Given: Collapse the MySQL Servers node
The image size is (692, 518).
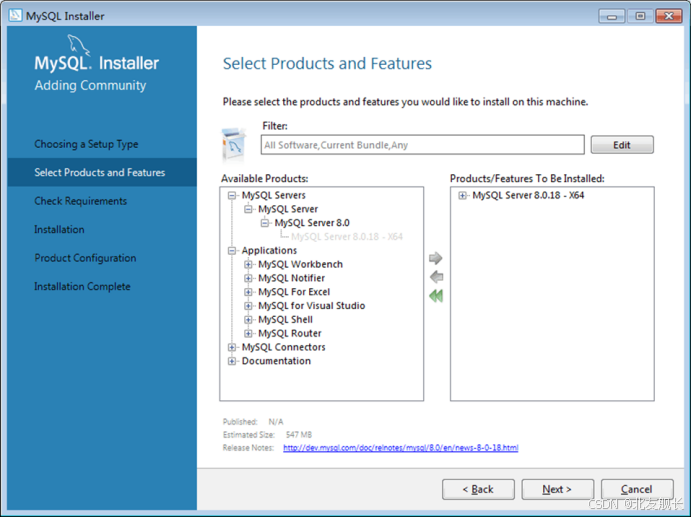Looking at the screenshot, I should click(x=232, y=195).
